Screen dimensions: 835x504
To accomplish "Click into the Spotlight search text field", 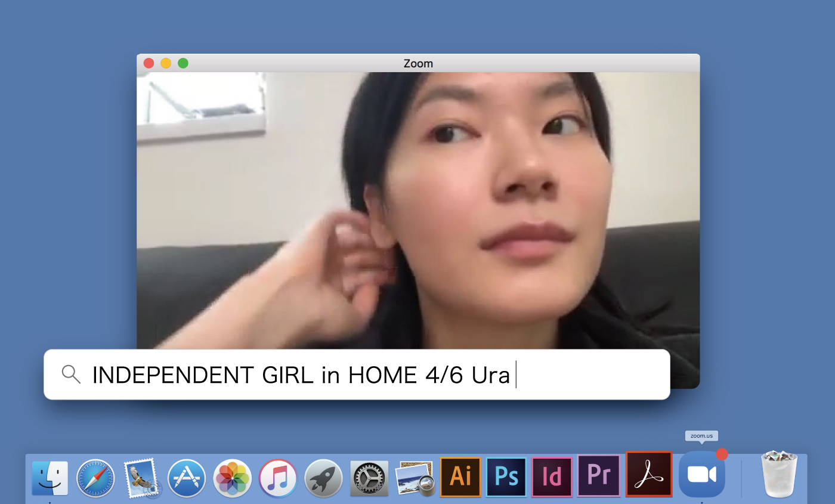I will click(x=357, y=375).
